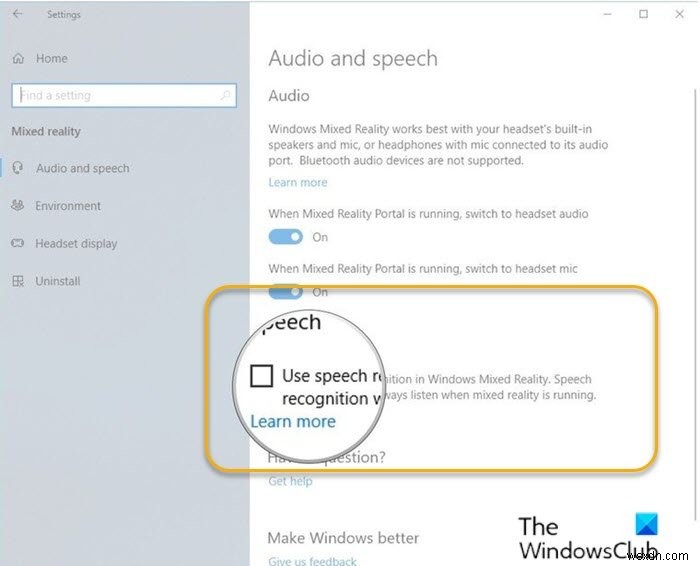
Task: Click the Audio section heading
Action: point(289,96)
